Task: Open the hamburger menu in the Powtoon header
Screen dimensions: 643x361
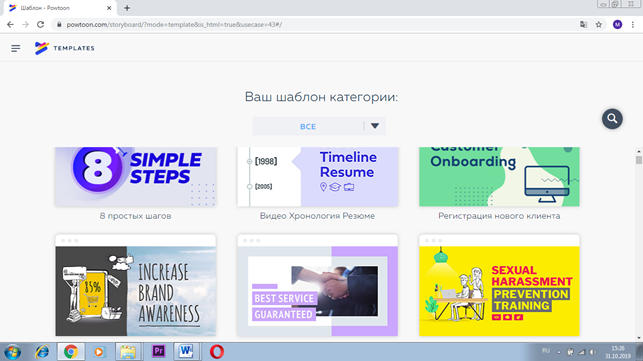Action: [x=16, y=48]
